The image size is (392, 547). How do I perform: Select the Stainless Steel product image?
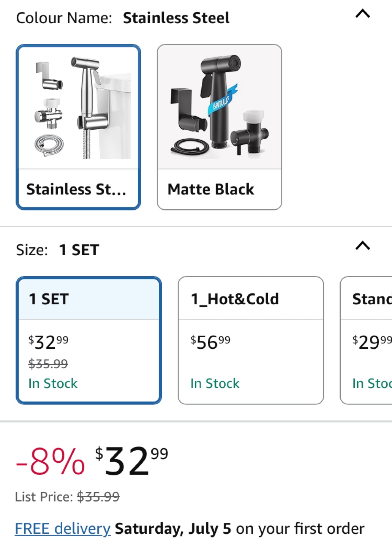[79, 108]
